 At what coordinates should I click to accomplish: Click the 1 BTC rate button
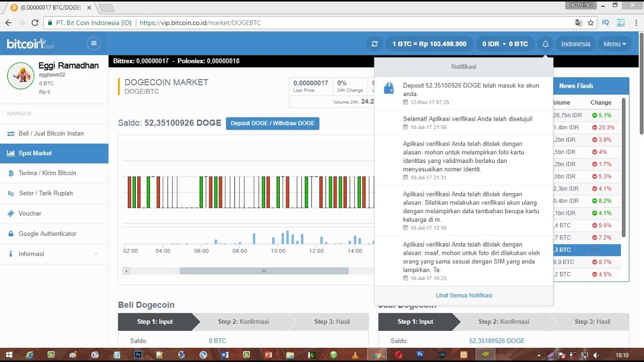[430, 44]
